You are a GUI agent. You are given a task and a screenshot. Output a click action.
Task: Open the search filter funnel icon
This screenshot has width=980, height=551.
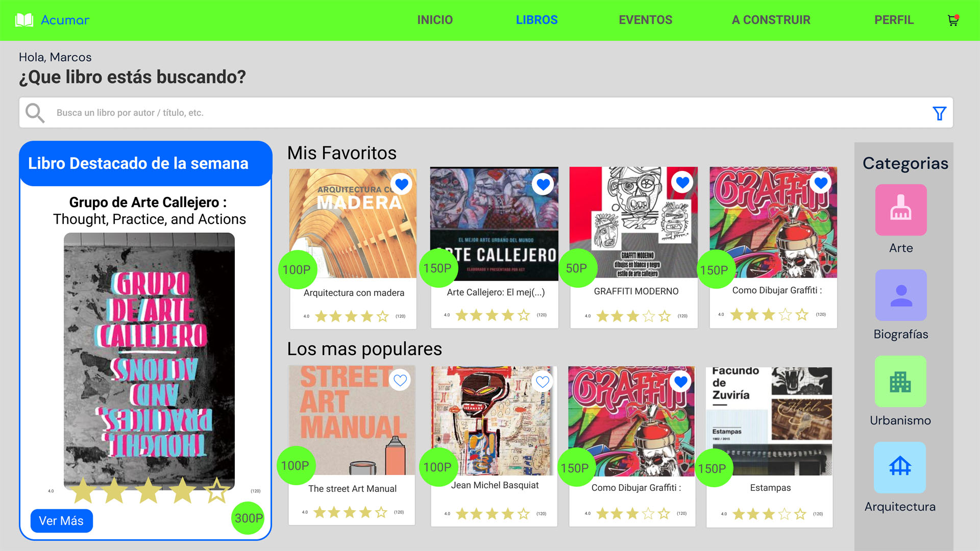[x=939, y=113]
